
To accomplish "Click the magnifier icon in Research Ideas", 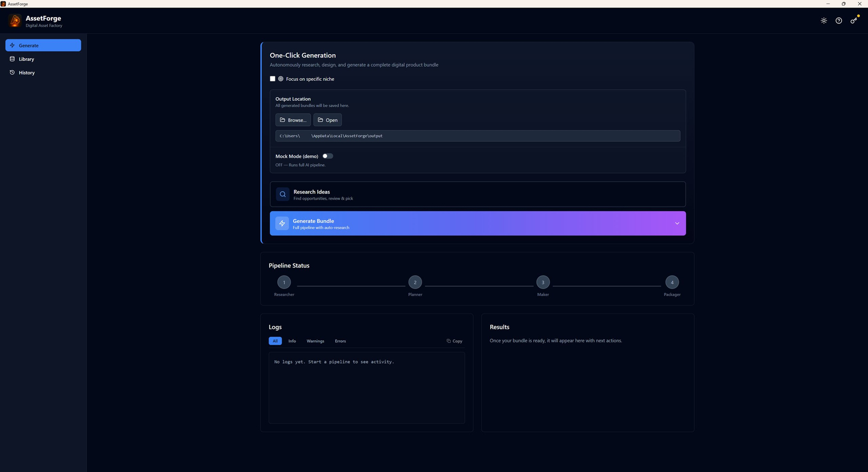I will tap(283, 194).
